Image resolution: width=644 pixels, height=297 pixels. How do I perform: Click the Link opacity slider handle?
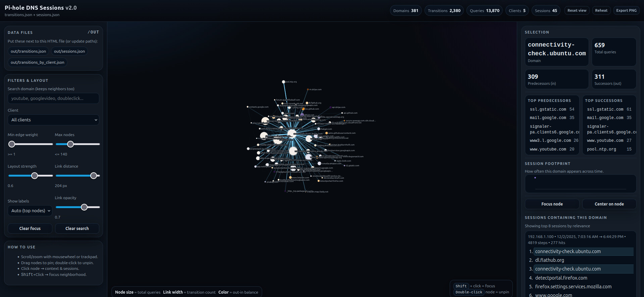pos(84,207)
